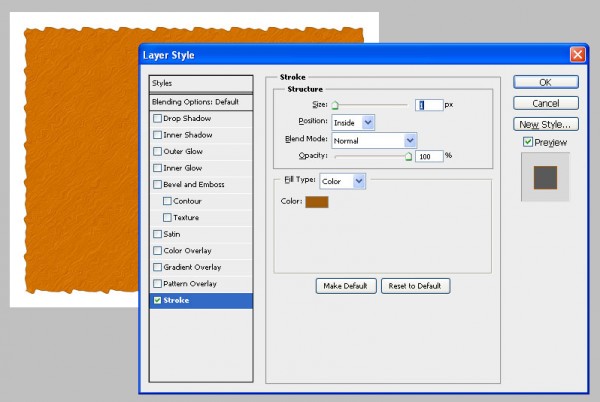The width and height of the screenshot is (600, 402).
Task: Enable the Texture checkbox
Action: (x=167, y=218)
